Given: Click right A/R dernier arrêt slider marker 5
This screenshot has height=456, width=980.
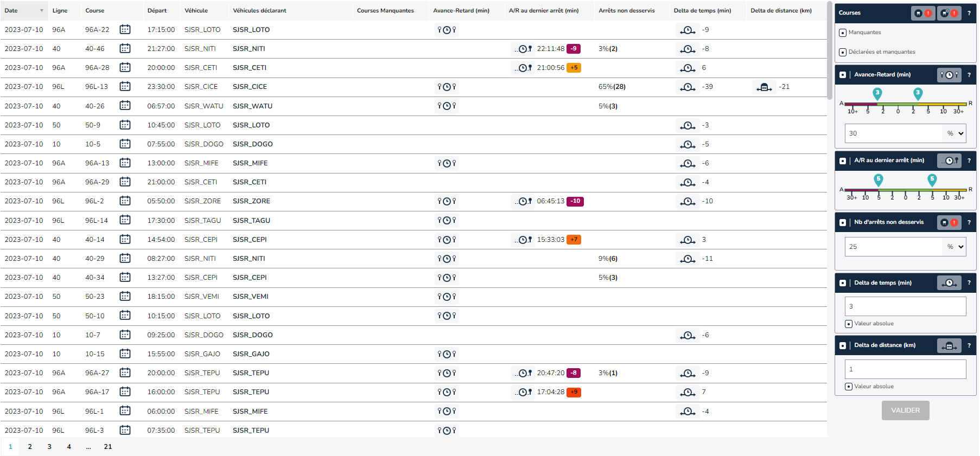Looking at the screenshot, I should click(x=932, y=179).
